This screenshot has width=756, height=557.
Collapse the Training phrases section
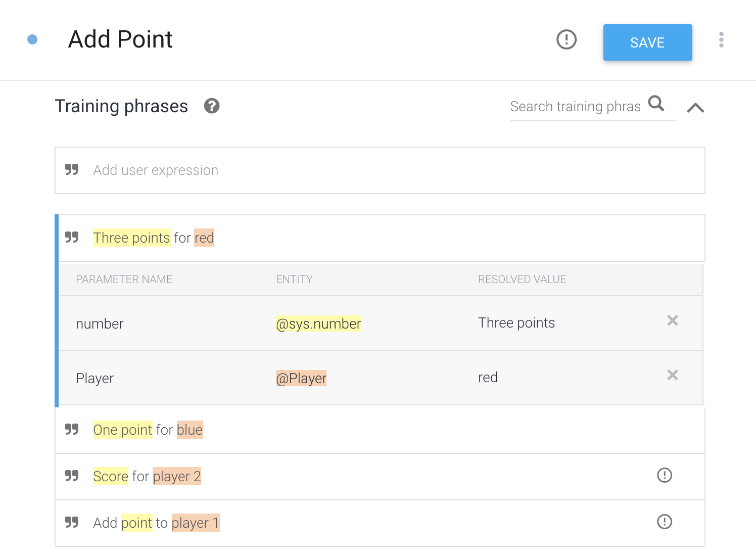point(695,107)
